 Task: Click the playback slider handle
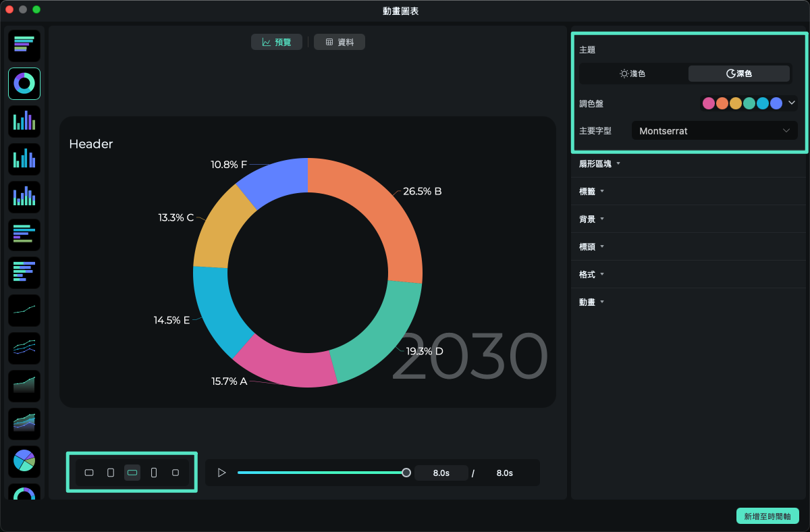[406, 473]
